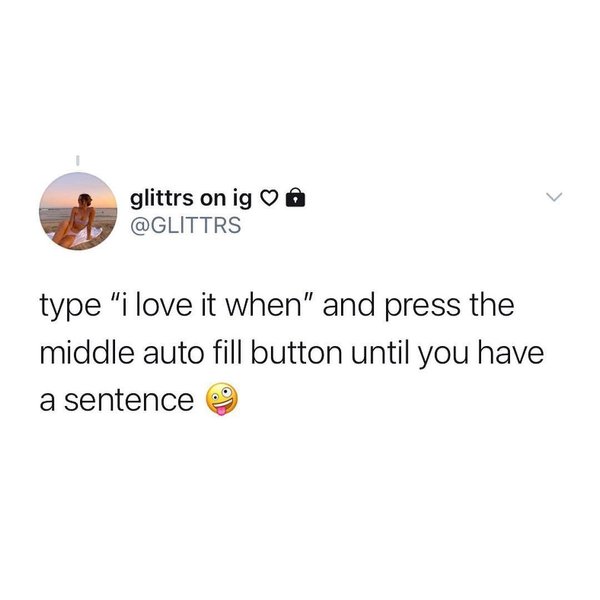600x600 pixels.
Task: Expand the downward caret at tweet's right
Action: pos(554,197)
